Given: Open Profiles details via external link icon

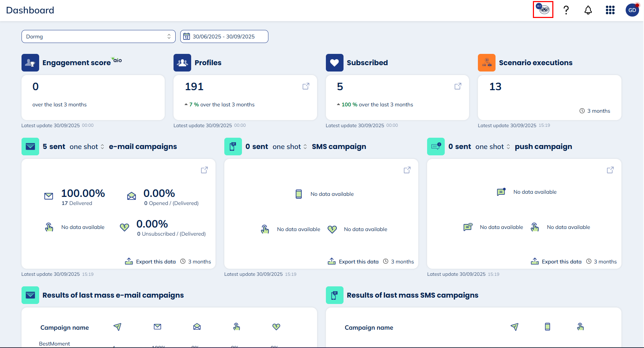Looking at the screenshot, I should (306, 86).
